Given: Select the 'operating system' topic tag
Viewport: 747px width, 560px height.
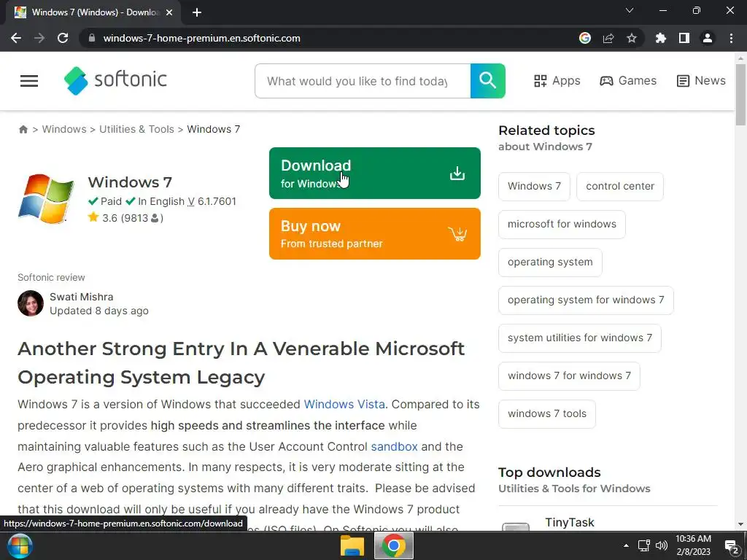Looking at the screenshot, I should [x=550, y=262].
